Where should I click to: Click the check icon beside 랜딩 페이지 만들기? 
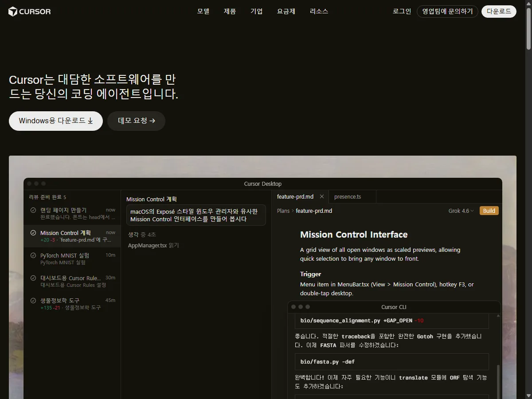pyautogui.click(x=33, y=210)
